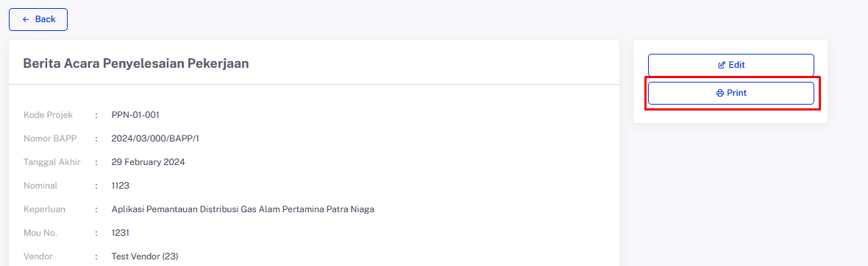Viewport: 868px width, 266px height.
Task: Print the Berita Acara document
Action: pos(730,93)
